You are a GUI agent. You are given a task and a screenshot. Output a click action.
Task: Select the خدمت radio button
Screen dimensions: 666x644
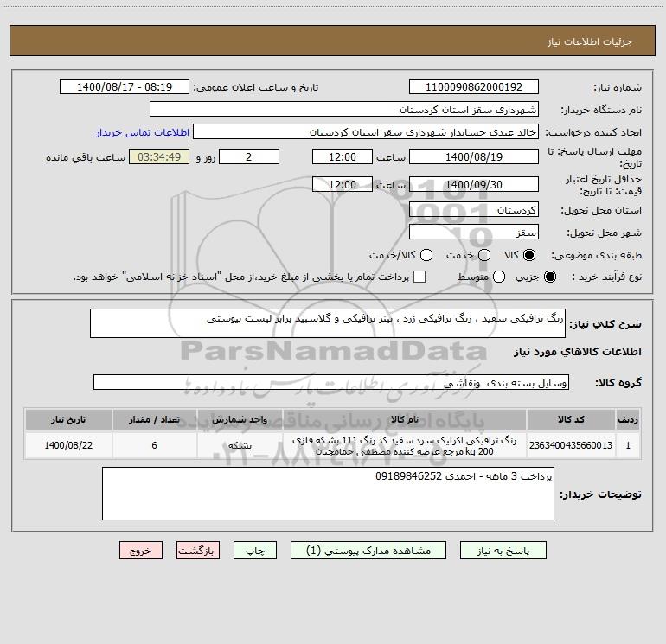point(484,255)
